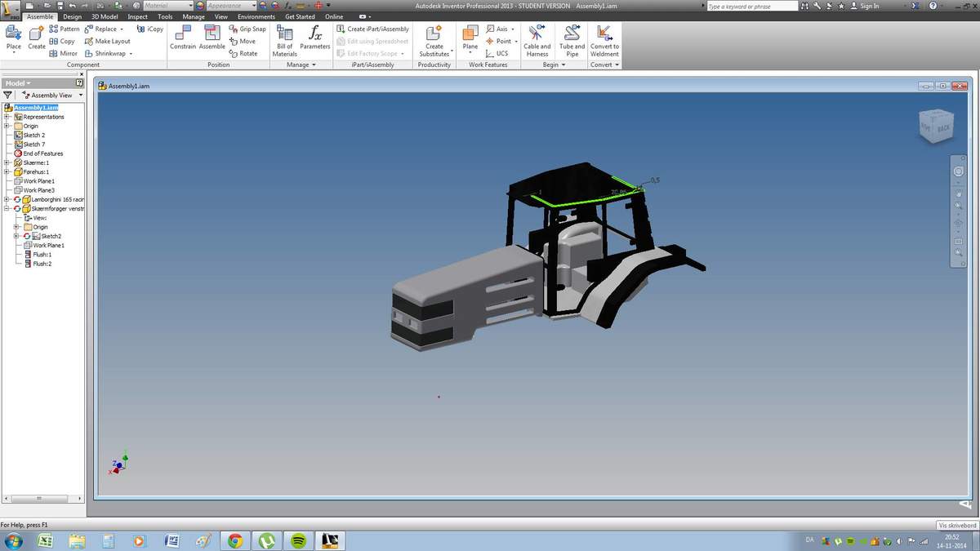The width and height of the screenshot is (980, 551).
Task: Collapse the Skærmforøger venstre node
Action: coord(7,209)
